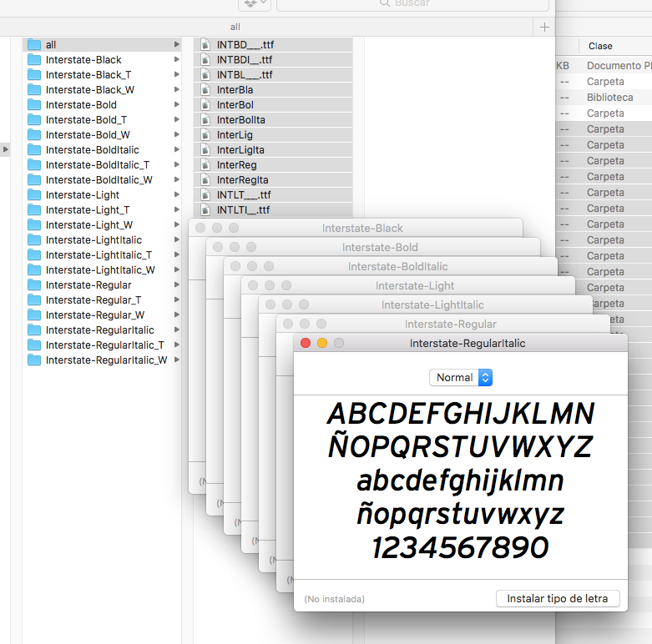Expand the Interstate-BoldItalic_T folder arrow
Image resolution: width=652 pixels, height=644 pixels.
(177, 164)
